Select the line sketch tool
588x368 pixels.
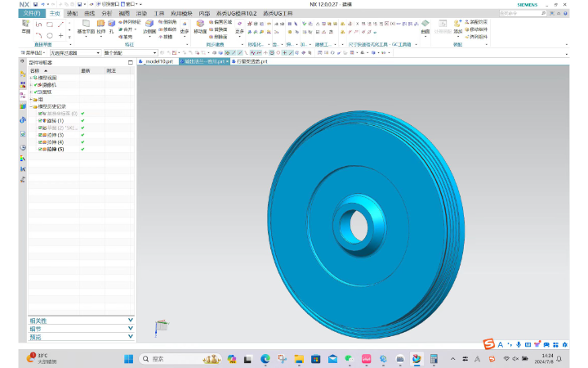coord(60,25)
